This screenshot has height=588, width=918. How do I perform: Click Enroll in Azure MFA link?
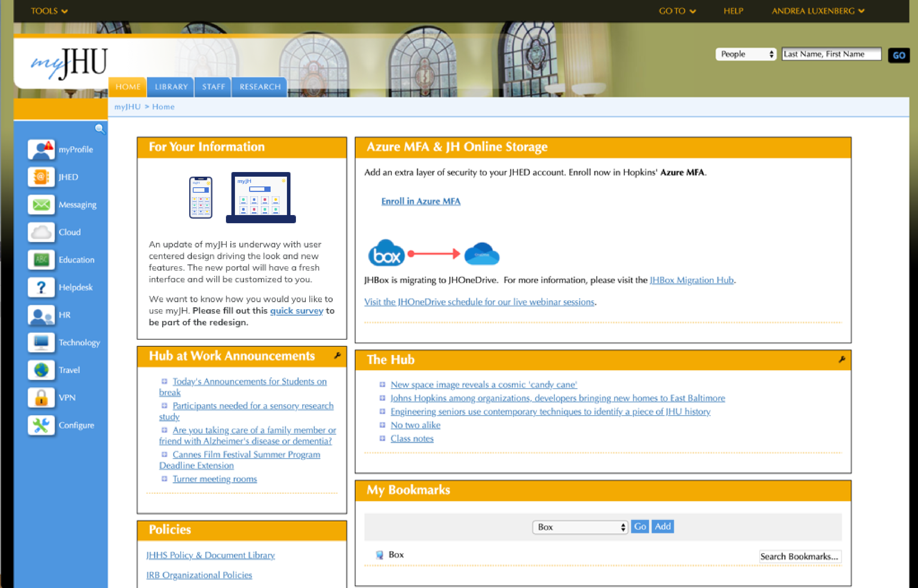pyautogui.click(x=421, y=201)
